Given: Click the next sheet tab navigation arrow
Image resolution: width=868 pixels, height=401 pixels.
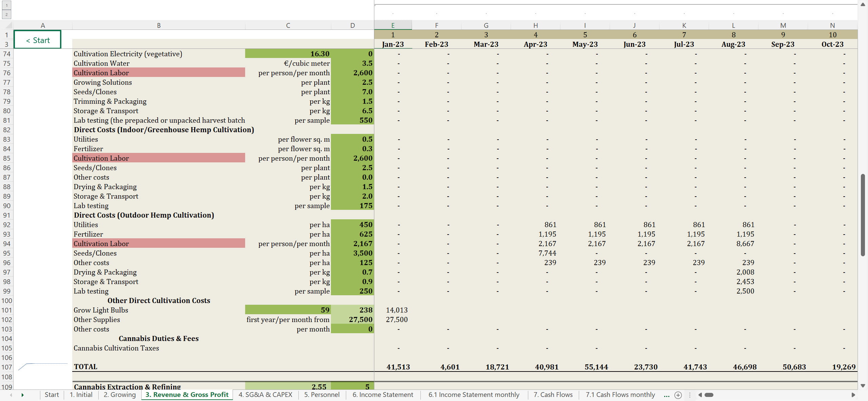Looking at the screenshot, I should (x=22, y=395).
